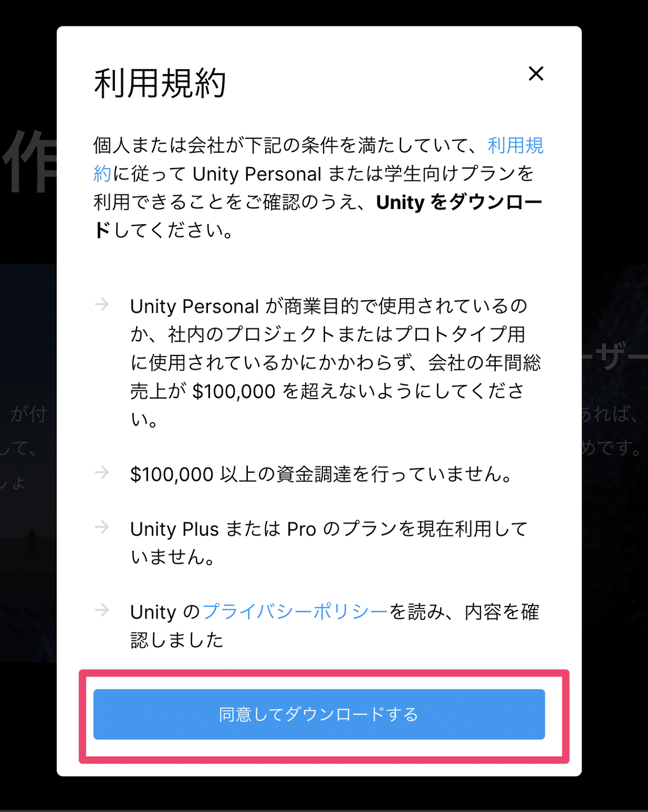The height and width of the screenshot is (812, 648).
Task: Click arrow icon beside privacy policy confirmation item
Action: 102,610
